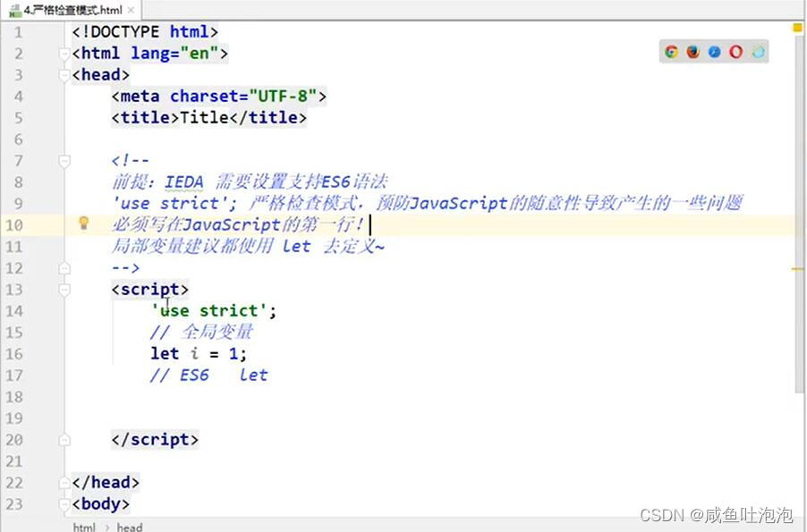
Task: Click the // ES6 let comment
Action: coord(208,376)
